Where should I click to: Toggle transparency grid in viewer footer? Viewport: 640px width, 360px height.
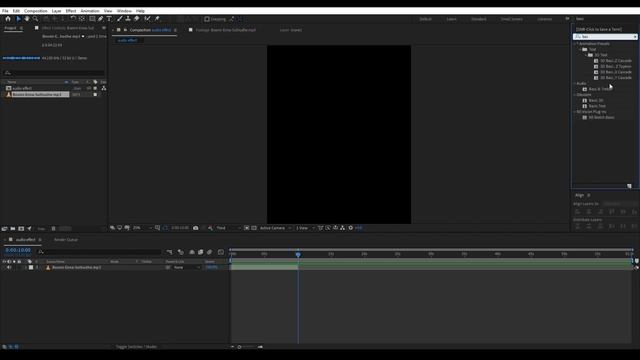click(254, 228)
